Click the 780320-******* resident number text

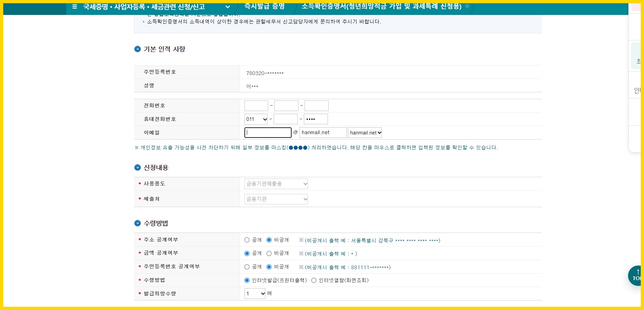[265, 73]
